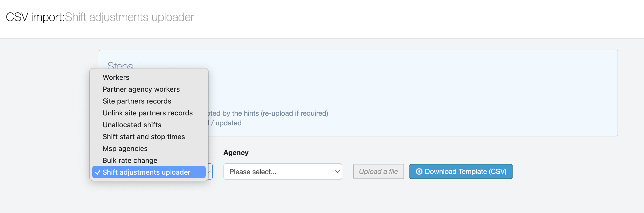
Task: Click checkmark beside Shift adjustments uploader
Action: pyautogui.click(x=98, y=172)
